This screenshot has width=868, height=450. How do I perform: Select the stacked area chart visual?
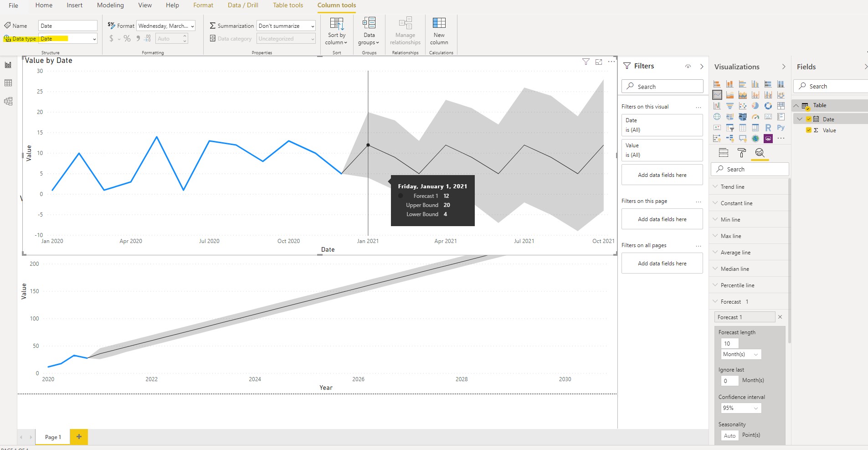[743, 95]
